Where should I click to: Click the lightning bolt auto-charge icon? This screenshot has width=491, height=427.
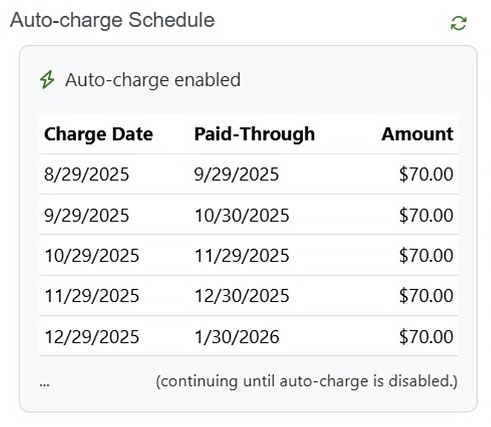(47, 79)
